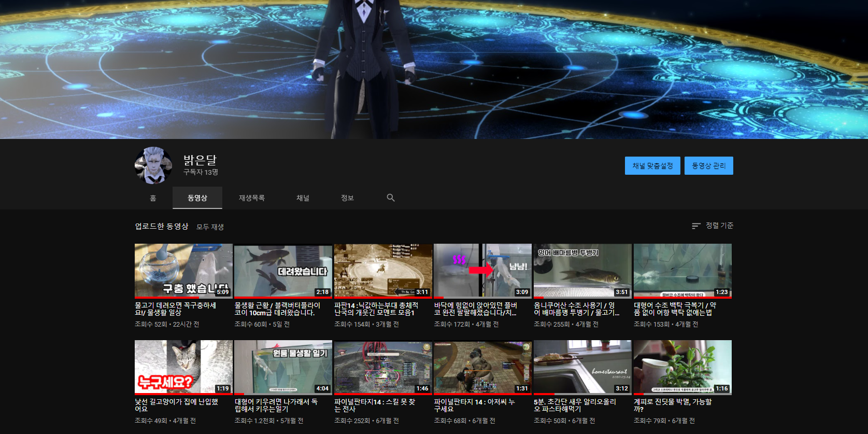The width and height of the screenshot is (868, 434).
Task: Click title 5분, 초간단 새우 알리오올리오
Action: (x=575, y=405)
